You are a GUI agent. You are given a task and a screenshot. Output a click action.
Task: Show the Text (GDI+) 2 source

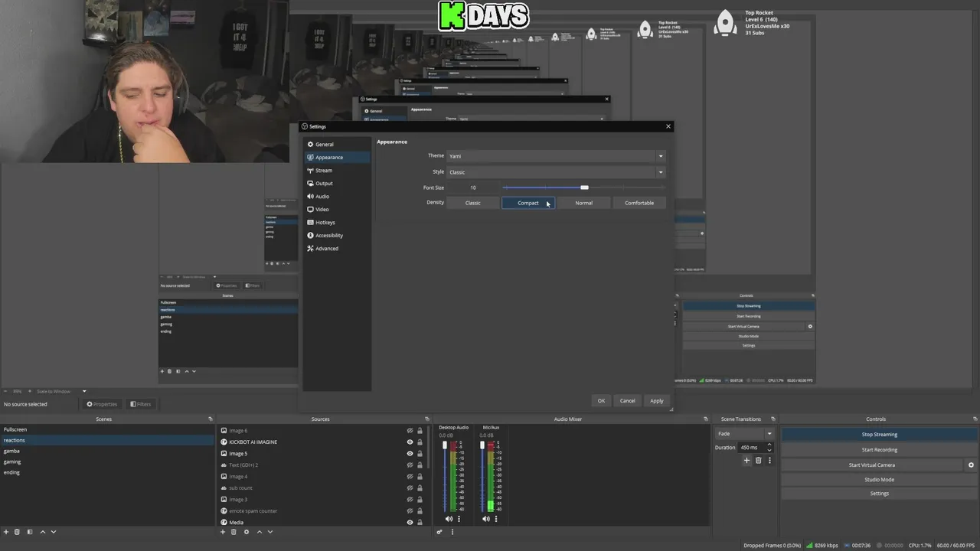[410, 465]
